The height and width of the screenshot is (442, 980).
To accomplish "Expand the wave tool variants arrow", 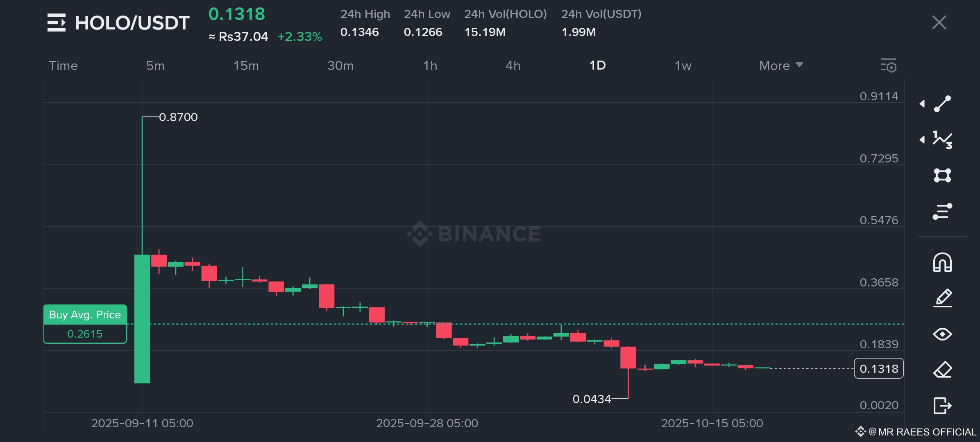I will 922,140.
